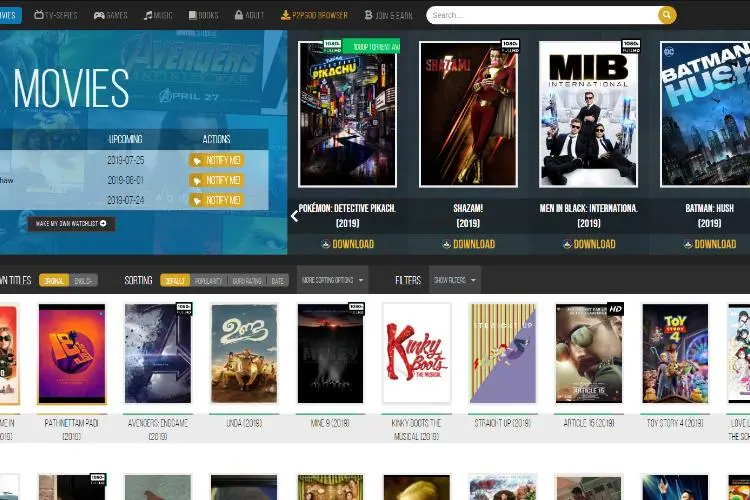Click the download icon beside the Batman: Hush Download link
The height and width of the screenshot is (500, 750).
(688, 244)
